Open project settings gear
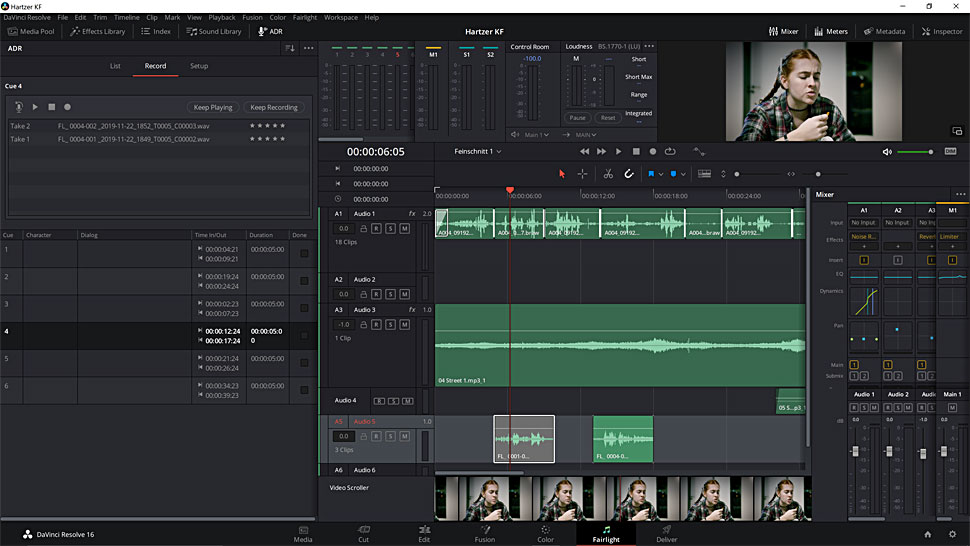The width and height of the screenshot is (970, 546). click(x=953, y=534)
